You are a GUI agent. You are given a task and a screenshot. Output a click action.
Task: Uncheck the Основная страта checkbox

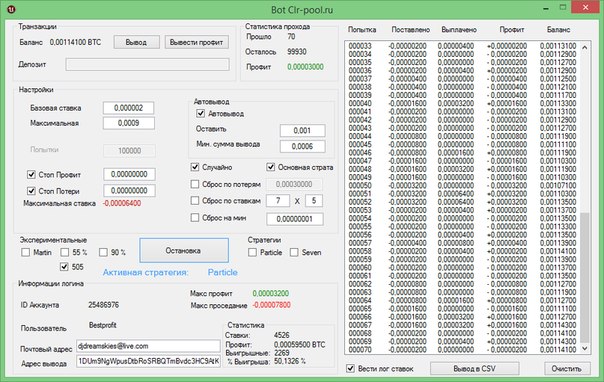tap(271, 167)
